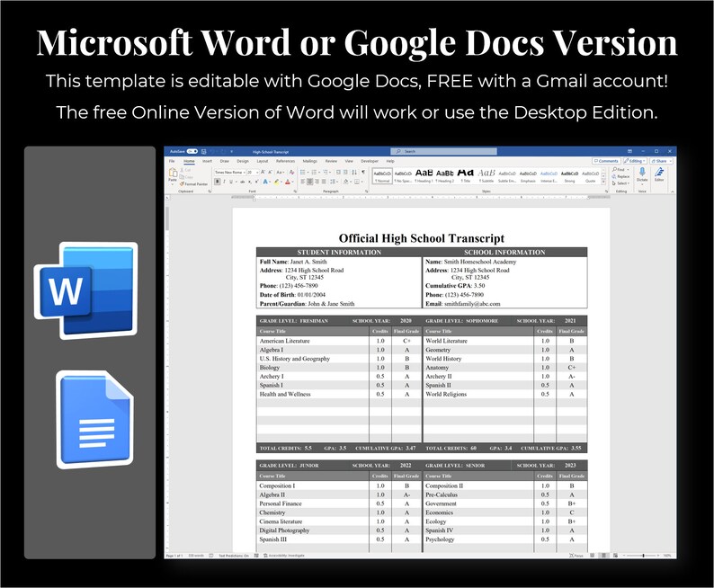
Task: Select the Normal style
Action: [x=382, y=175]
